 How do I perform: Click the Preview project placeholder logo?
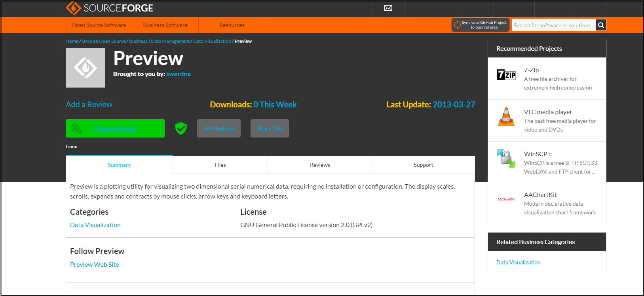pos(85,68)
